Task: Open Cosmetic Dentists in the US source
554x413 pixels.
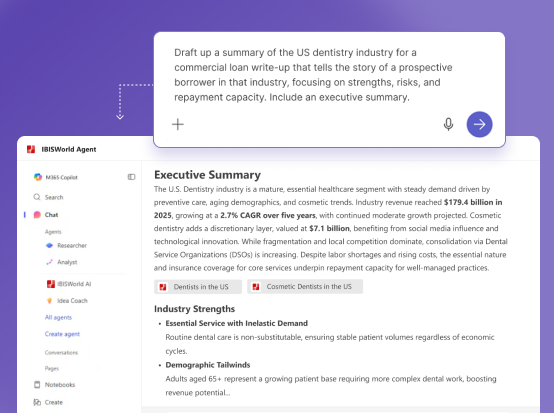Action: click(305, 287)
